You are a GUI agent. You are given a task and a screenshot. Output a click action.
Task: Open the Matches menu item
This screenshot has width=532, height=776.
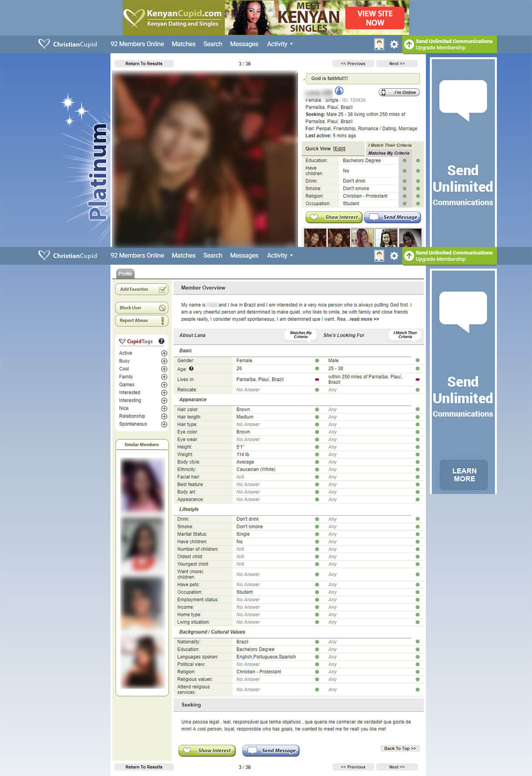(x=183, y=44)
